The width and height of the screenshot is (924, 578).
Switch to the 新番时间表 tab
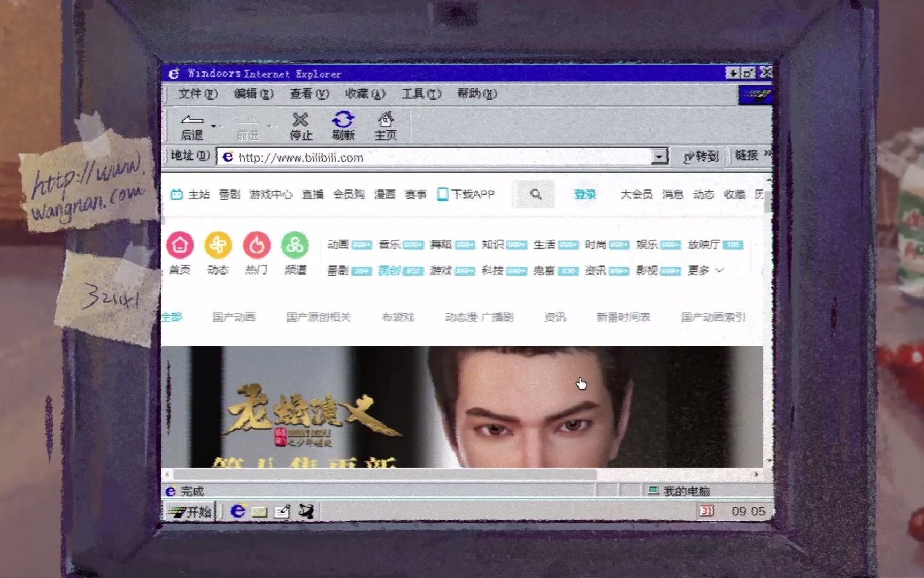[623, 317]
